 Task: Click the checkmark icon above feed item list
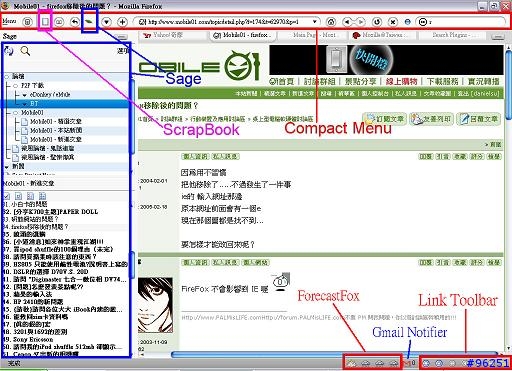[x=6, y=196]
